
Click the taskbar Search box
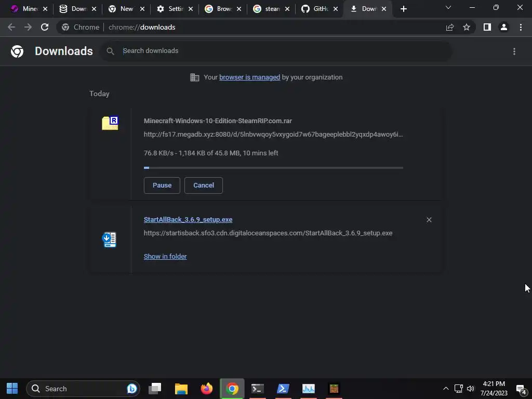[x=83, y=389]
